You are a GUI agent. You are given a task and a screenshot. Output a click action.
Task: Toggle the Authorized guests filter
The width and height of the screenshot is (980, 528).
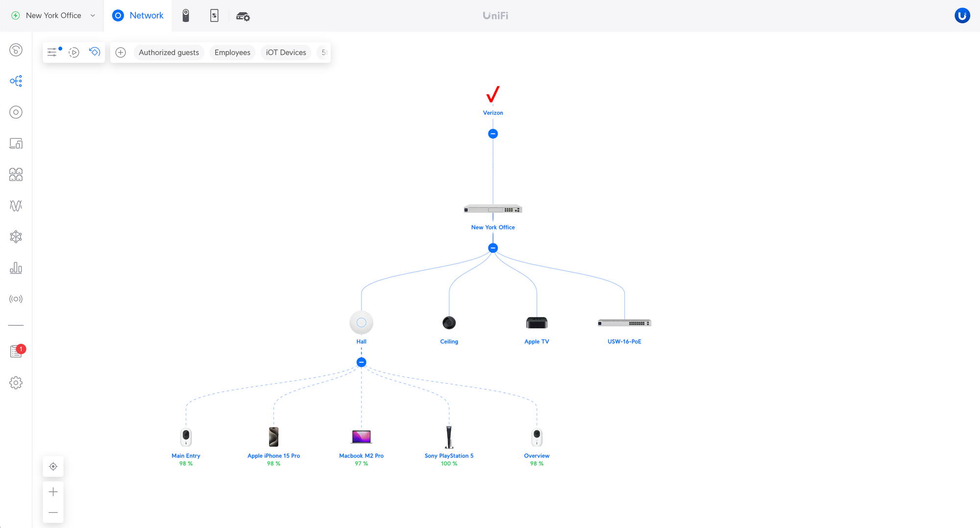click(169, 52)
